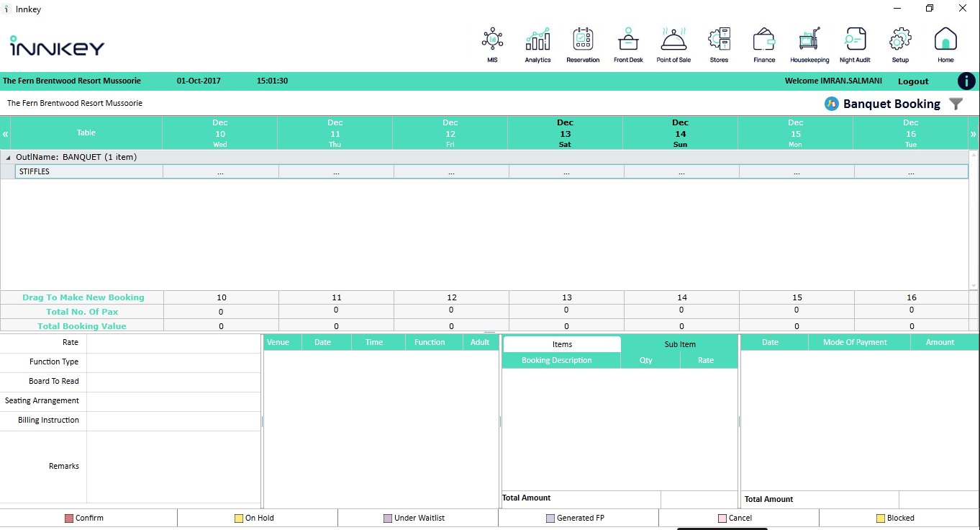Click the info icon beside Logout
Image resolution: width=980 pixels, height=530 pixels.
[966, 81]
